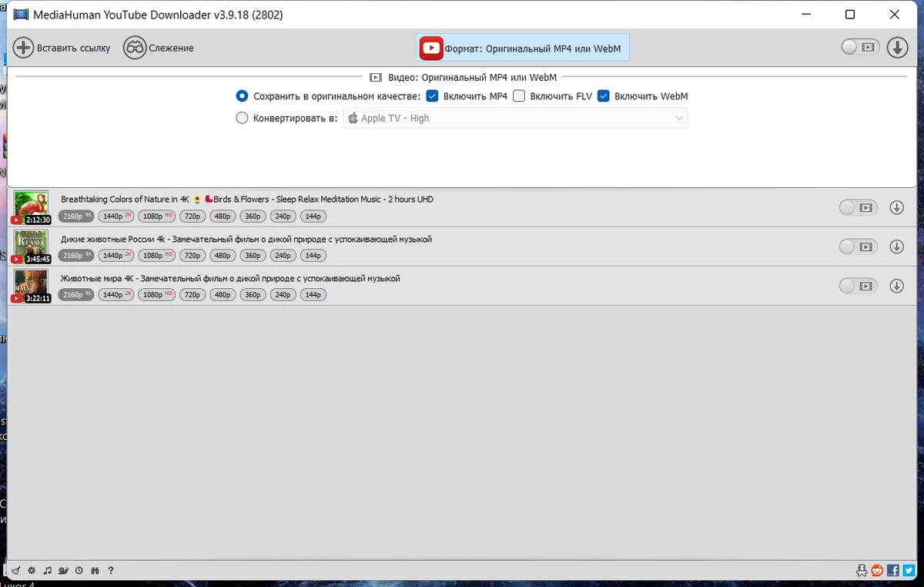The height and width of the screenshot is (587, 924).
Task: Download the Дикие животные России video
Action: pos(896,247)
